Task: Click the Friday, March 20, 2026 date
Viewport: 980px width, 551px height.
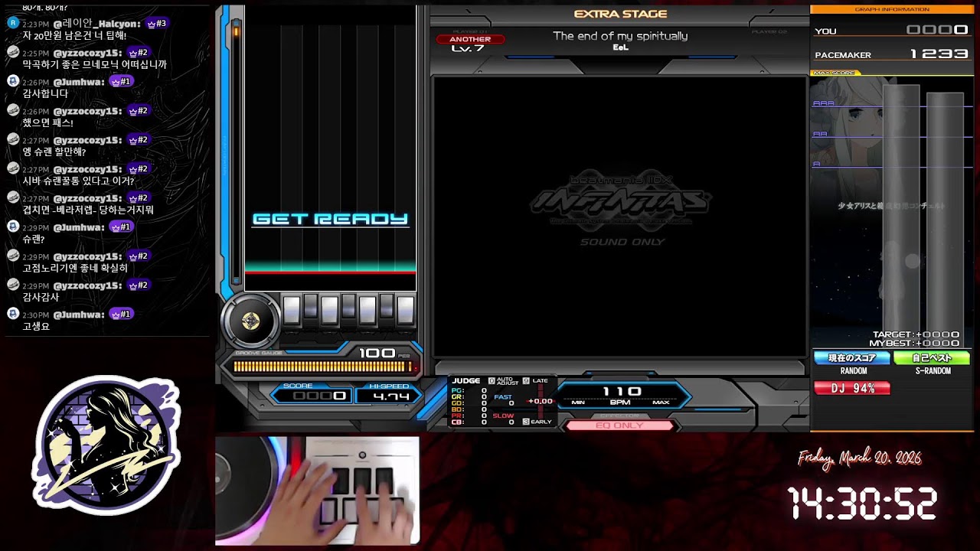Action: click(x=859, y=458)
